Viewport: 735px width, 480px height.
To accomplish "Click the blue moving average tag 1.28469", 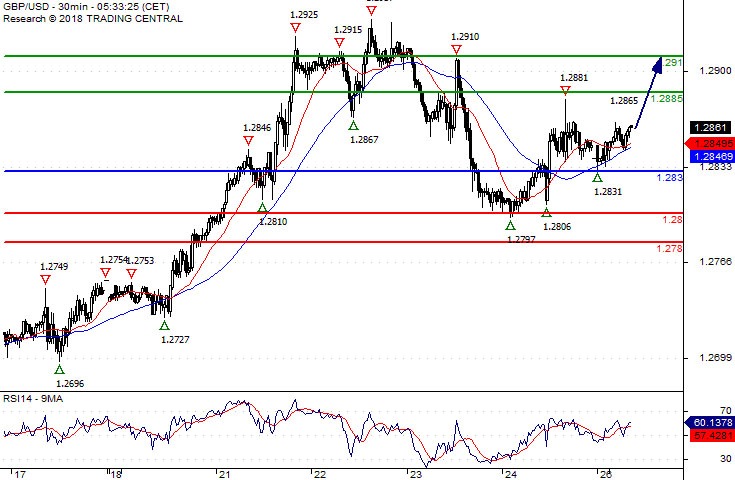I will (710, 157).
